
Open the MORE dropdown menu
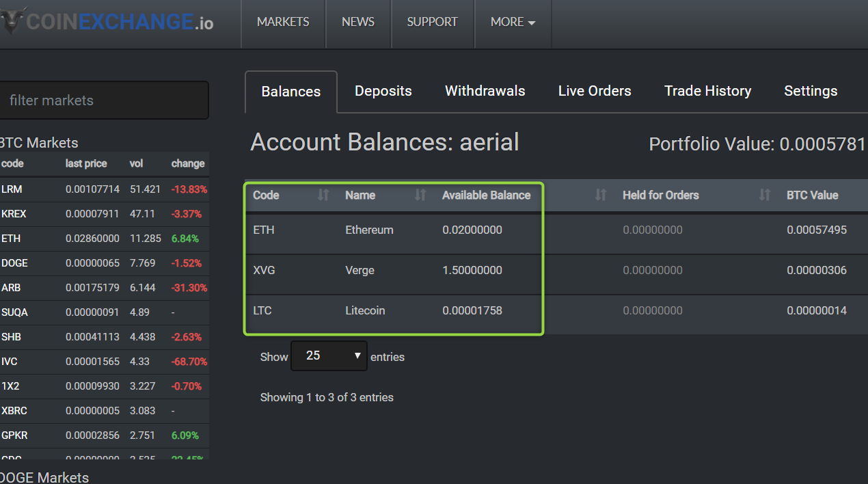tap(513, 23)
